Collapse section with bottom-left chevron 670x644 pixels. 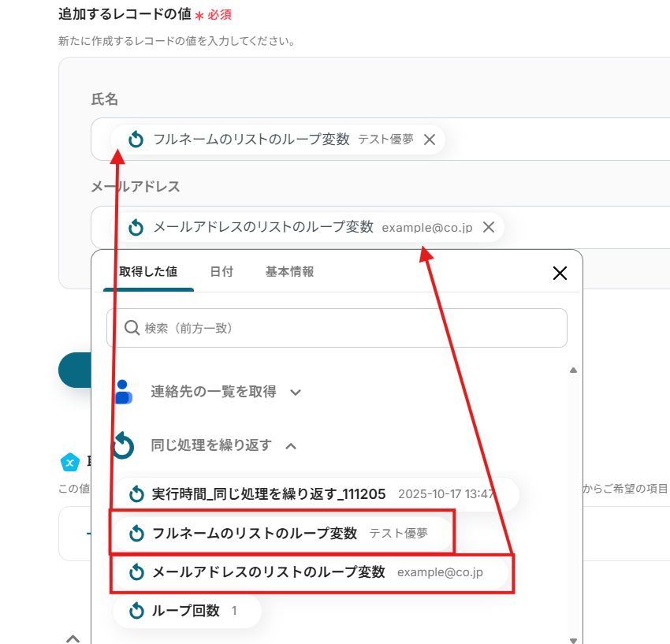(x=73, y=638)
